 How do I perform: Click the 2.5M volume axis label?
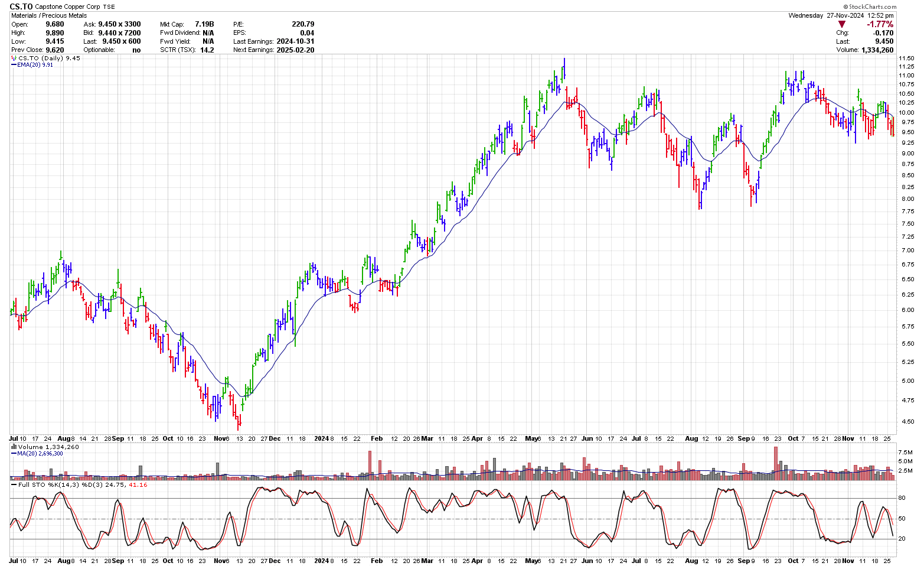(x=906, y=470)
